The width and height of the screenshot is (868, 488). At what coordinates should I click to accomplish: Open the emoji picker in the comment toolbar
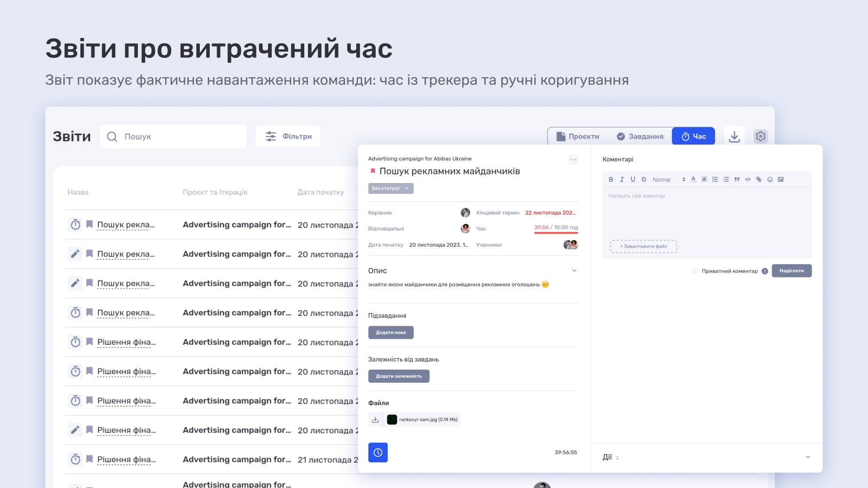[770, 179]
